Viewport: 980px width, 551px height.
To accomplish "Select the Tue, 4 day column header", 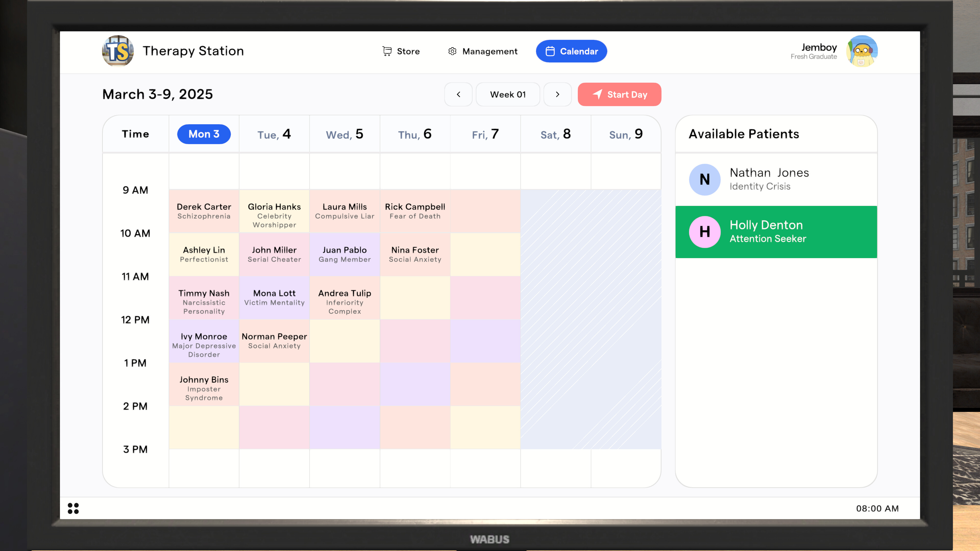I will 274,134.
